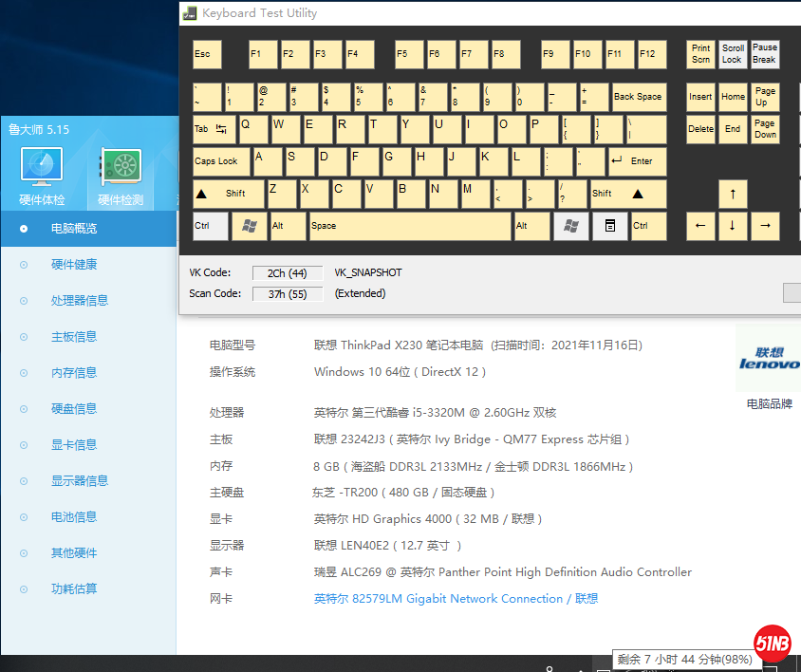Click the Tab key on virtual keyboard

click(x=214, y=129)
